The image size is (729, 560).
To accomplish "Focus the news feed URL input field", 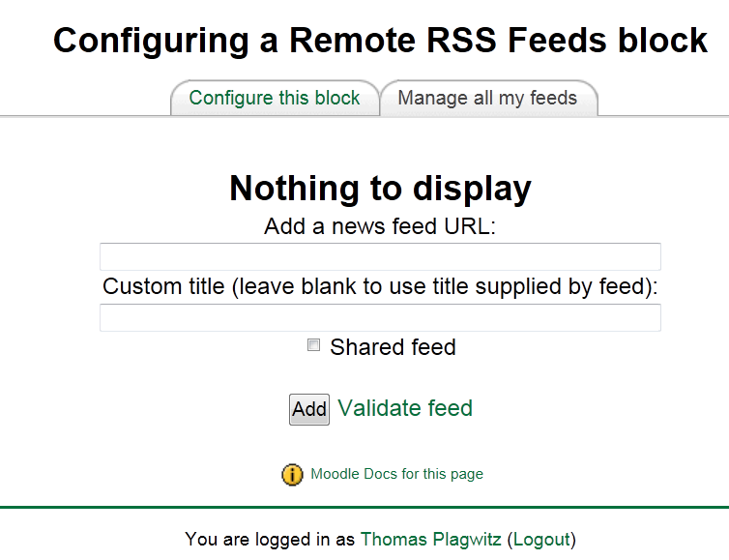I will click(380, 257).
